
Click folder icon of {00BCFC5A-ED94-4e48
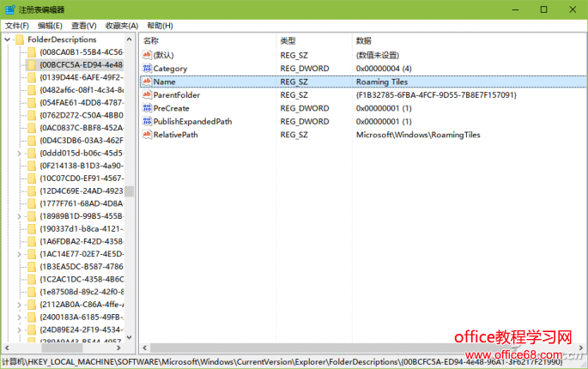click(32, 65)
